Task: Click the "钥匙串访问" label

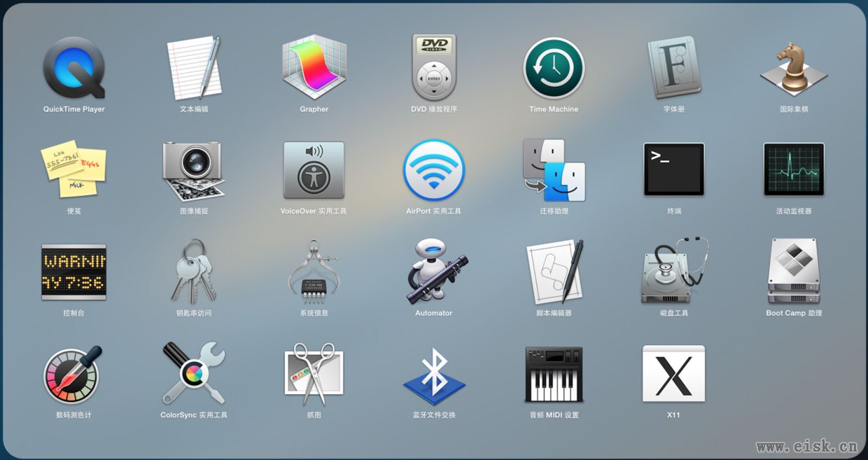Action: (x=194, y=313)
